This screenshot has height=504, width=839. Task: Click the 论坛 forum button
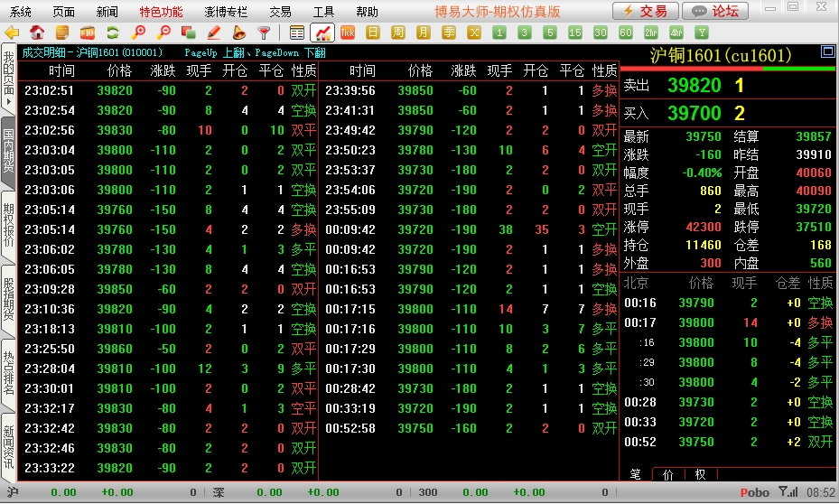pos(714,11)
